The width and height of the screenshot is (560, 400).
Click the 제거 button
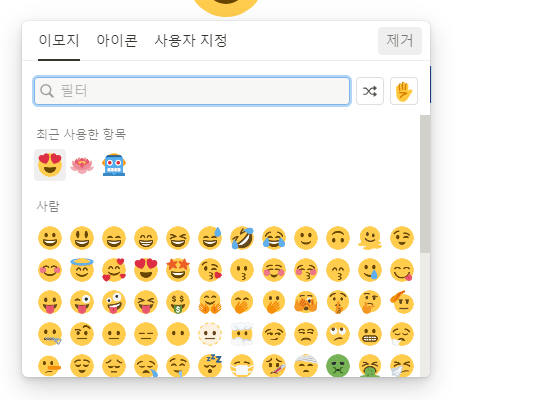400,41
